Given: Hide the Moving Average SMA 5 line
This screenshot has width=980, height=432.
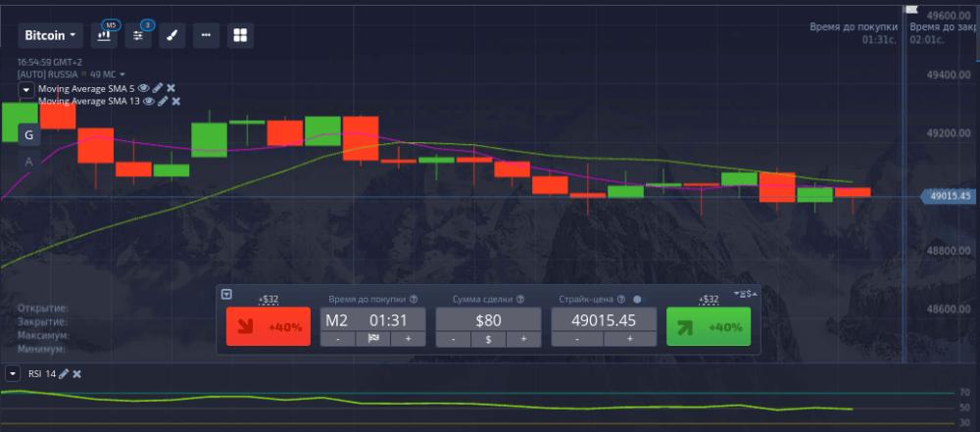Looking at the screenshot, I should pos(144,88).
